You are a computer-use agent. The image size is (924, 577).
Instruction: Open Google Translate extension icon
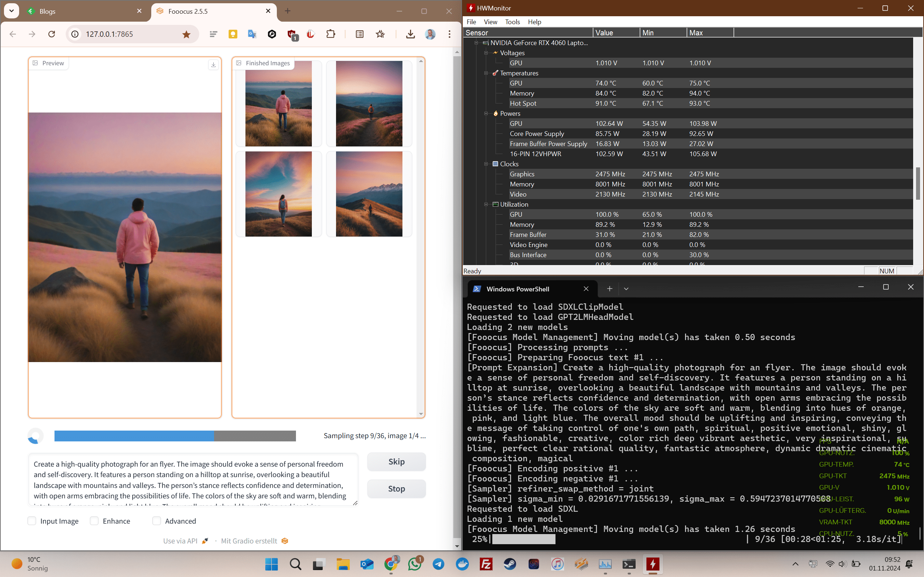pyautogui.click(x=252, y=34)
